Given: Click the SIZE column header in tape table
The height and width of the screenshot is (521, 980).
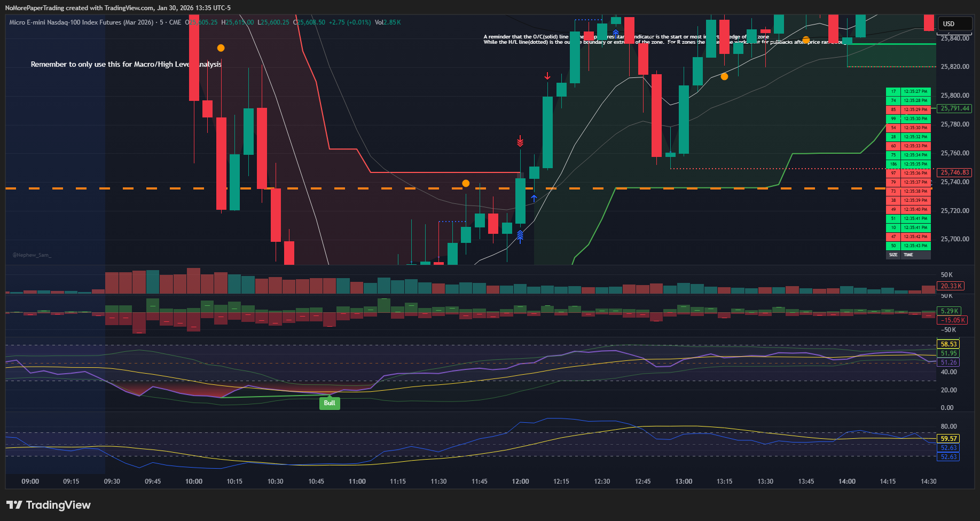Looking at the screenshot, I should [x=893, y=255].
